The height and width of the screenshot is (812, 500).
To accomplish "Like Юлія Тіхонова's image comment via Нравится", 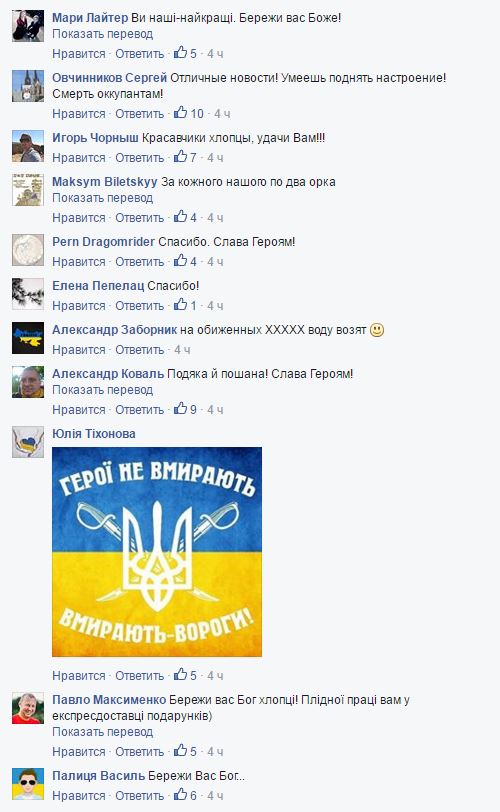I will tap(79, 676).
